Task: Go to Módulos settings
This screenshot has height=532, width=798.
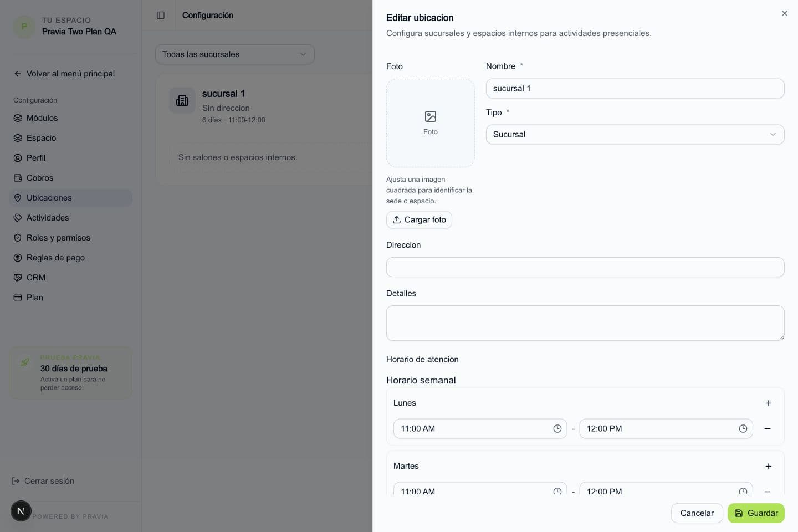Action: (71, 118)
